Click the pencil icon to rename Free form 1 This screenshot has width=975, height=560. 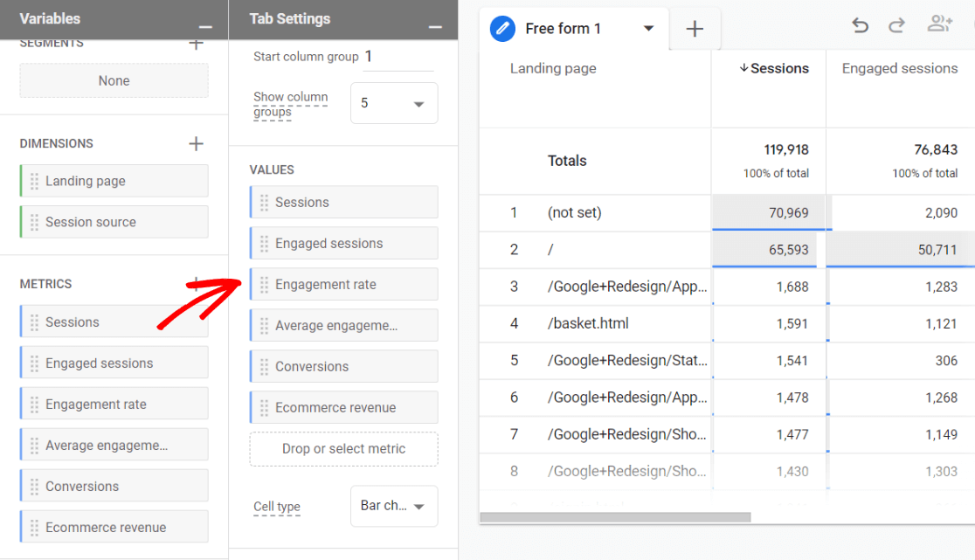(502, 28)
